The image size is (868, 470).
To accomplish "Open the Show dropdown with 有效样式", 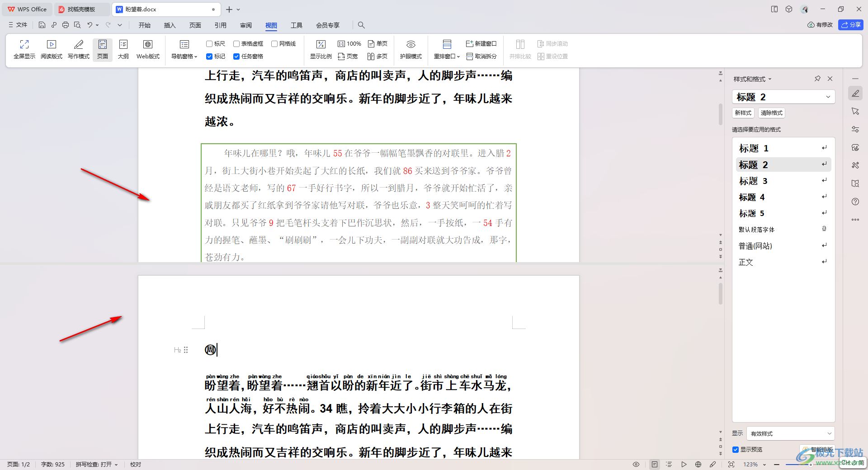I will 790,433.
